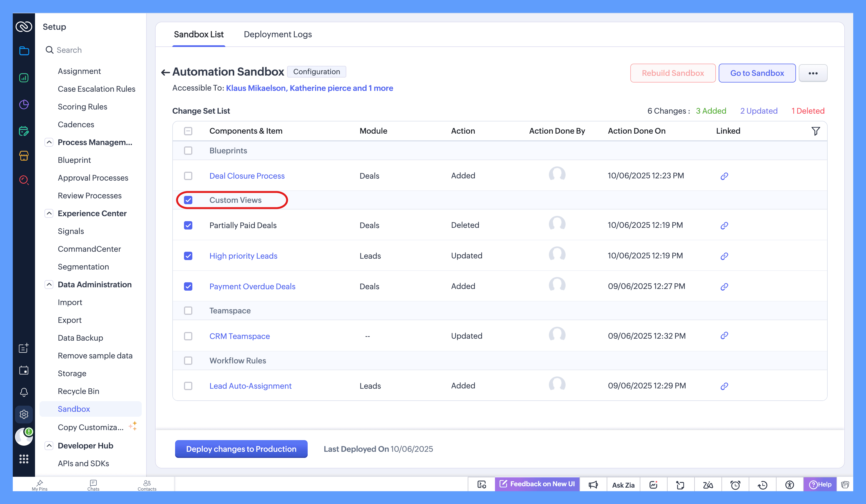Open the Setup gear icon in left rail
866x504 pixels.
coord(24,414)
